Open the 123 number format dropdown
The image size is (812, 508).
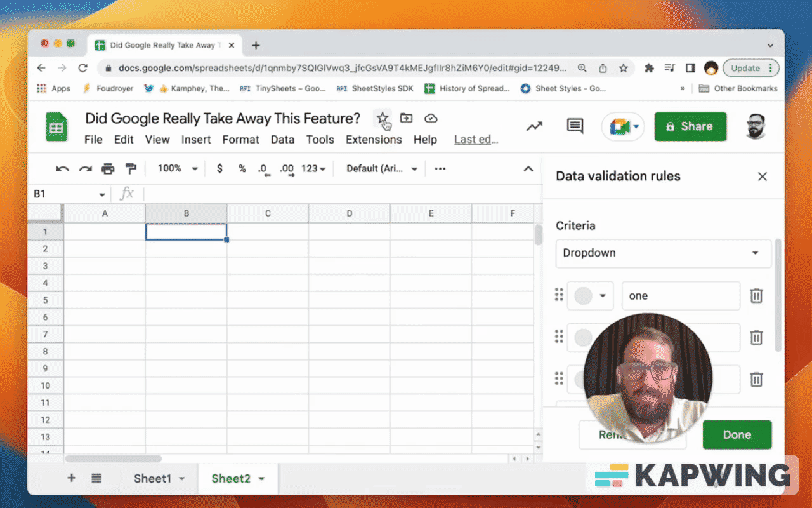pos(313,169)
